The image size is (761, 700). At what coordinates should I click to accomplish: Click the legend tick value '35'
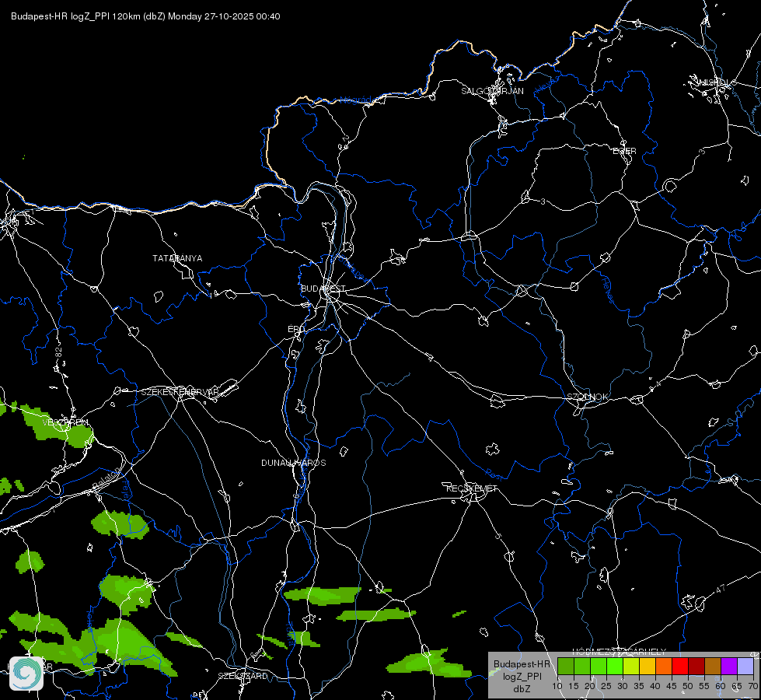click(x=639, y=687)
